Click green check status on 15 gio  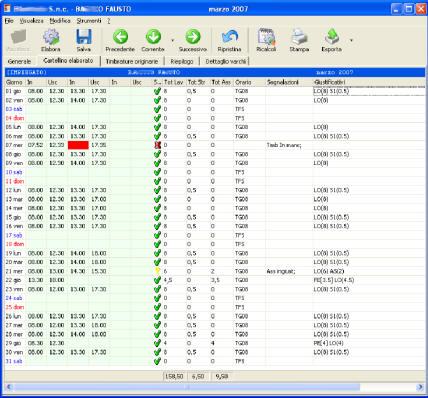(158, 217)
